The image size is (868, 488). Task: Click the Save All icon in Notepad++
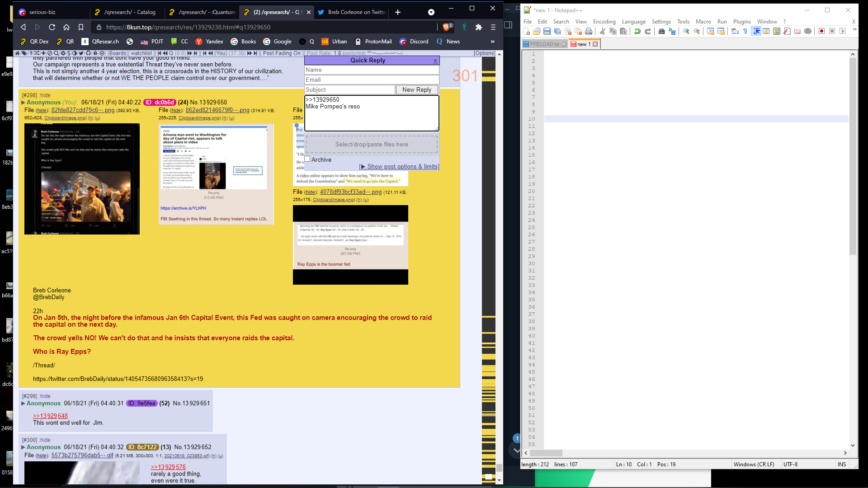[x=557, y=31]
